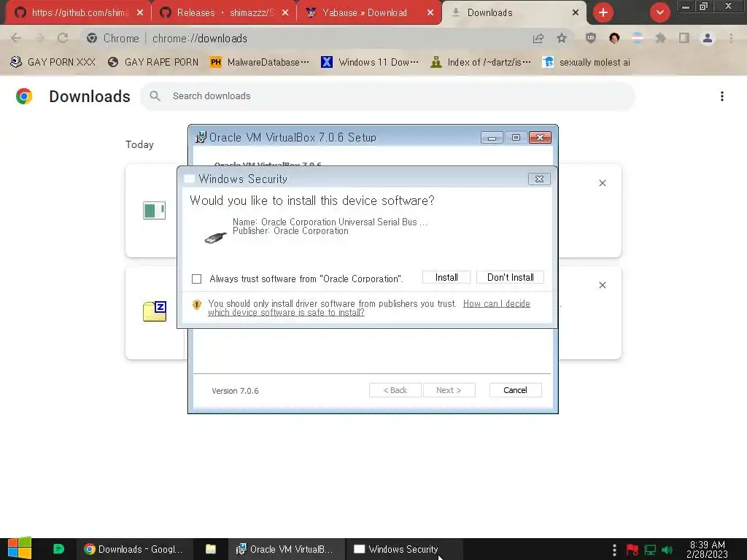Go back in Chrome
747x560 pixels.
click(16, 38)
